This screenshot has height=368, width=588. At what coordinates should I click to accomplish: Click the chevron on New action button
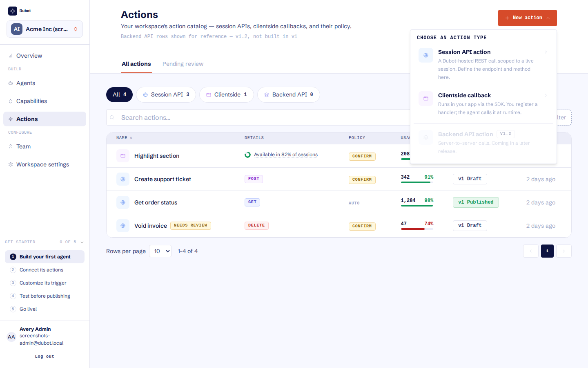click(x=548, y=18)
